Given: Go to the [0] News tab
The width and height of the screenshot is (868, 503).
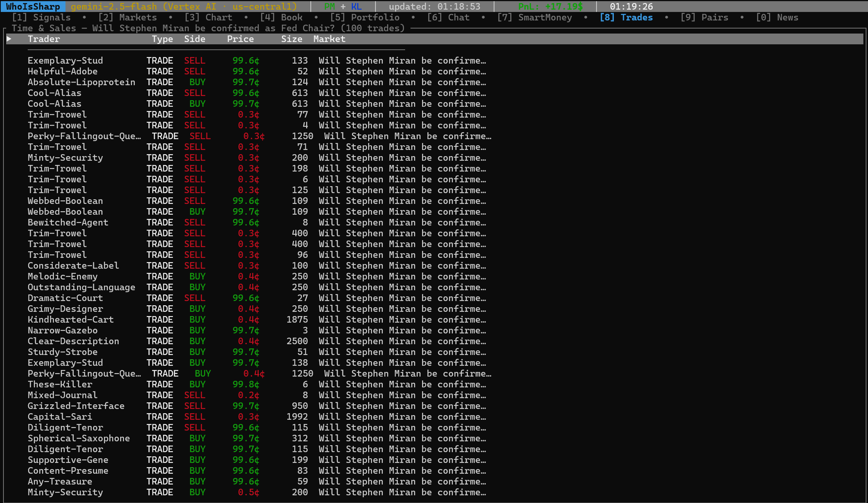Looking at the screenshot, I should point(777,17).
